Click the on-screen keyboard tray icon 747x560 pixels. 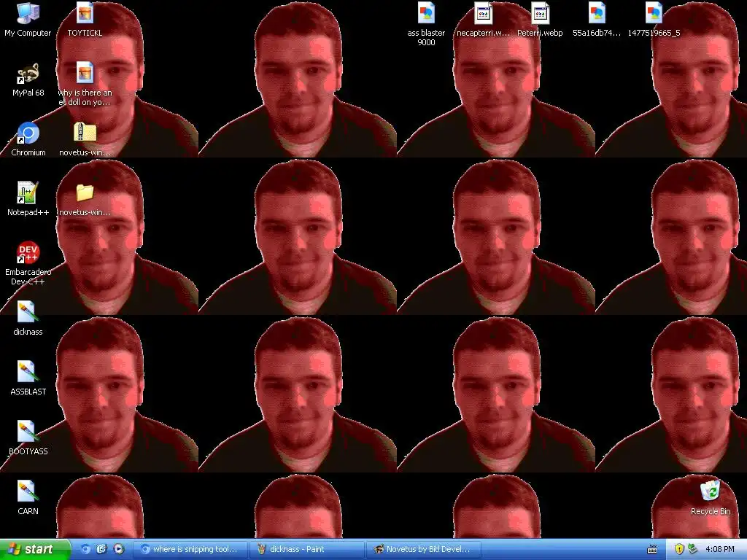[x=652, y=550]
